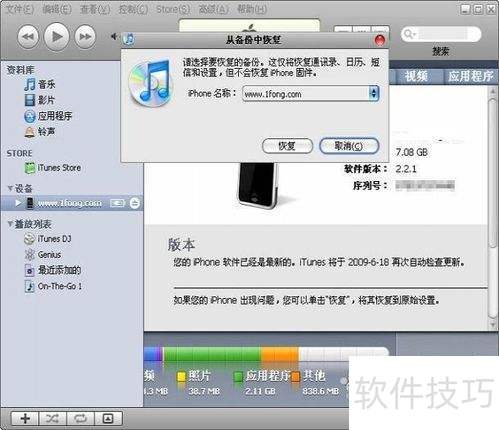499x430 pixels.
Task: Click the next track forward button
Action: tap(85, 37)
